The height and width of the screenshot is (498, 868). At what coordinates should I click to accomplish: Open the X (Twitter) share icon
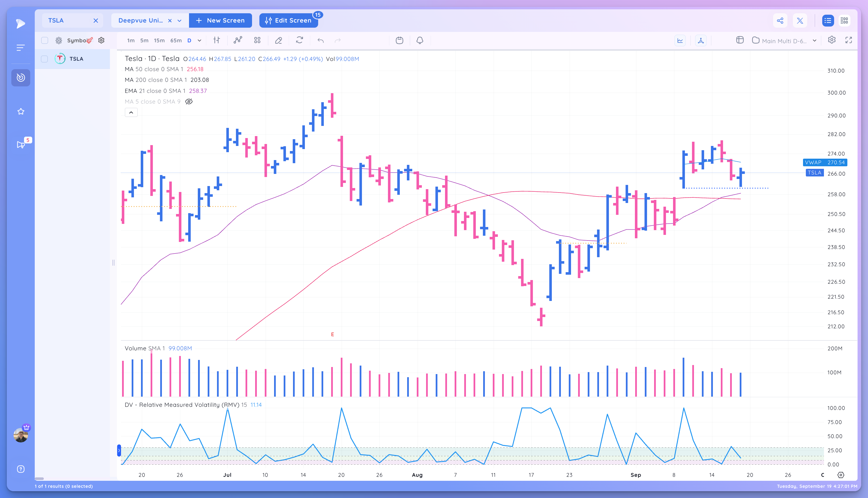(x=800, y=21)
